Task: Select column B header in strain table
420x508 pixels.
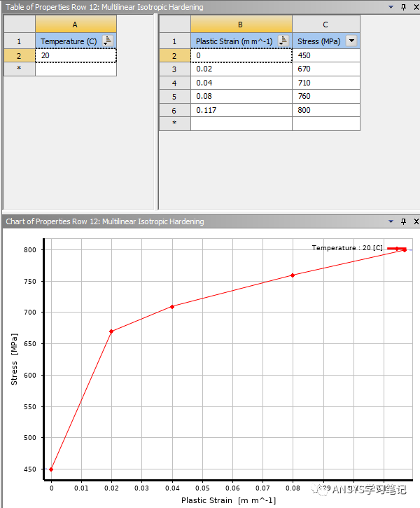Action: click(x=241, y=25)
